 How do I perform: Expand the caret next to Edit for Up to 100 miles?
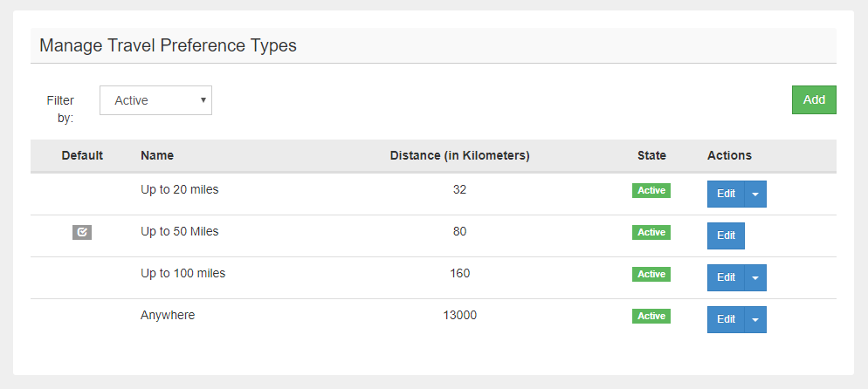point(755,277)
